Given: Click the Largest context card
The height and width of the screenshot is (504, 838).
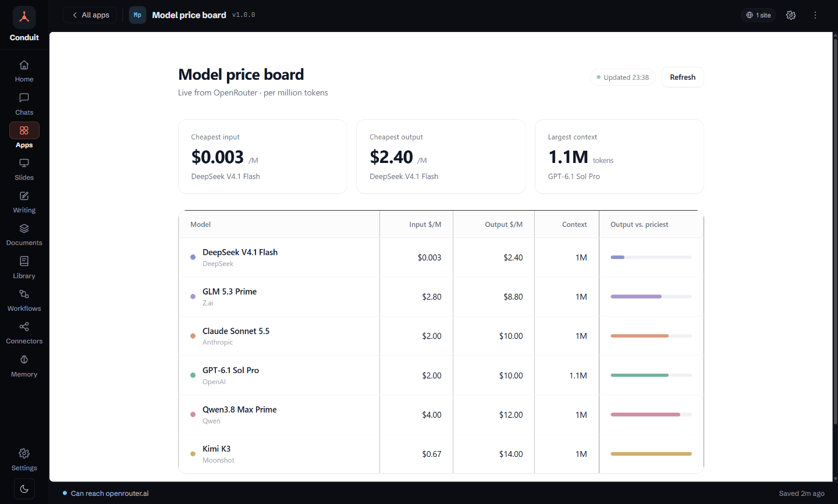Looking at the screenshot, I should [619, 157].
